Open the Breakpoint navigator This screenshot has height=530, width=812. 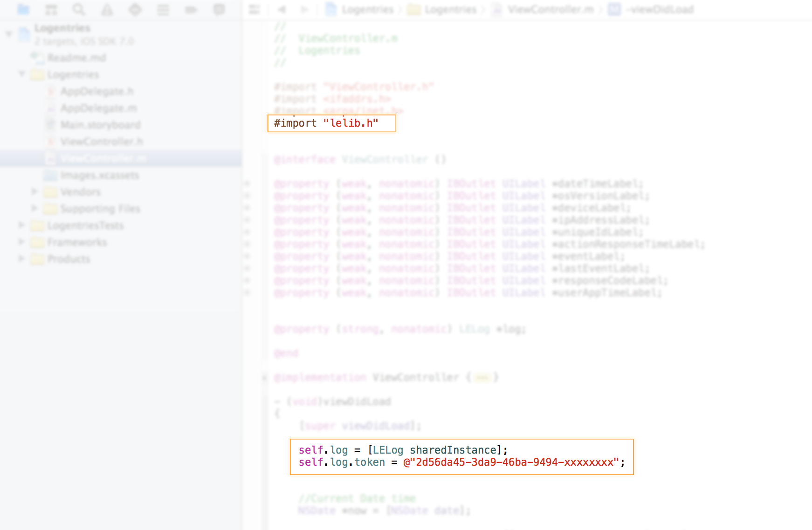tap(191, 9)
